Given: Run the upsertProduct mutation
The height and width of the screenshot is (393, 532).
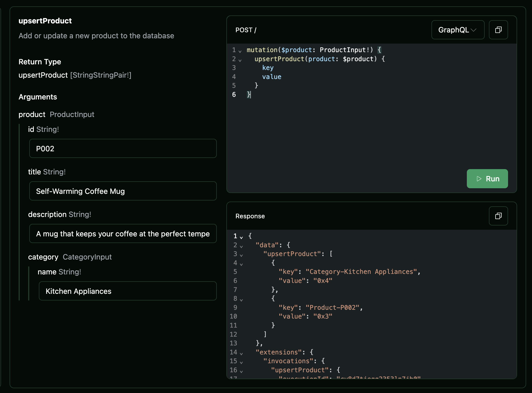Looking at the screenshot, I should (x=487, y=179).
